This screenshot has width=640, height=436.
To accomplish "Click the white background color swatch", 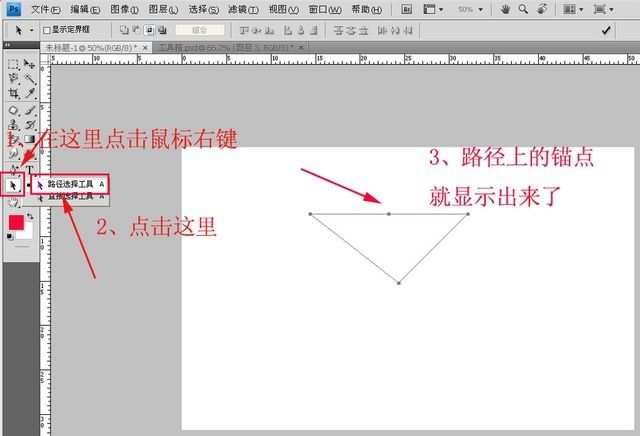I will tap(27, 234).
